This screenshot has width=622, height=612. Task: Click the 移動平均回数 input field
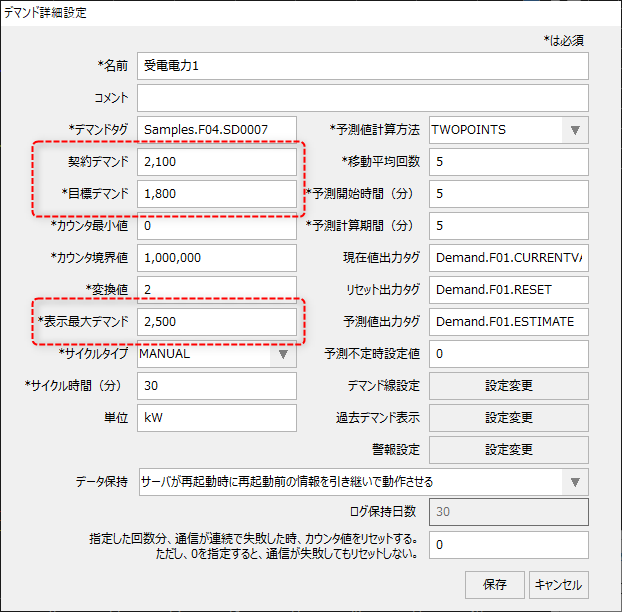509,162
